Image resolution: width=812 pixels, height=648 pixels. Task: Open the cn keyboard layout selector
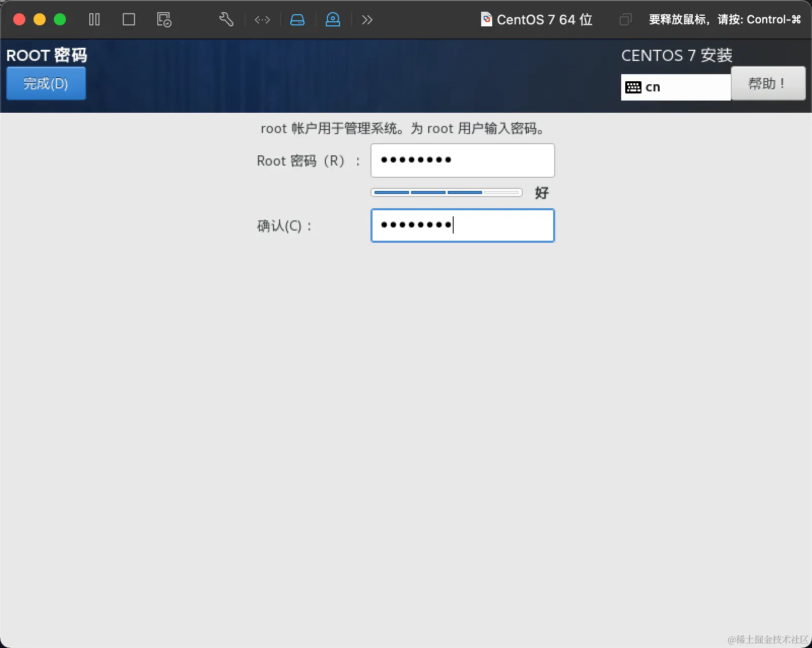pyautogui.click(x=675, y=87)
